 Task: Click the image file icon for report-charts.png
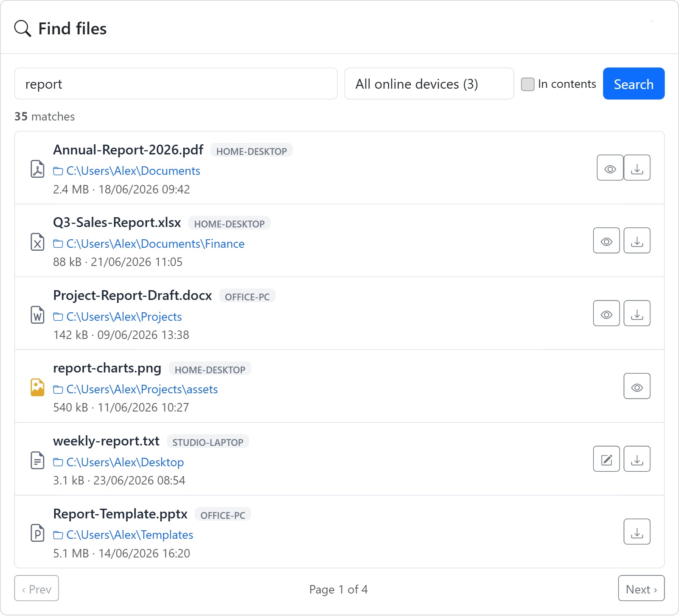point(37,387)
